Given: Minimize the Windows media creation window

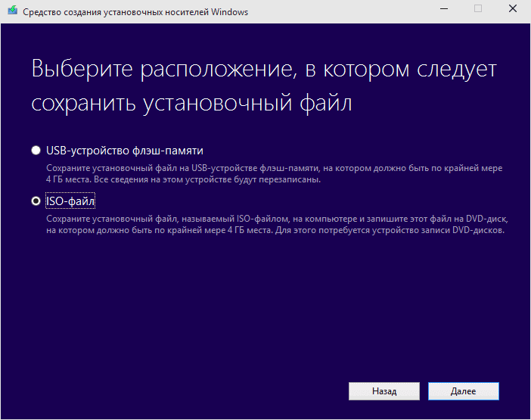Looking at the screenshot, I should tap(444, 9).
